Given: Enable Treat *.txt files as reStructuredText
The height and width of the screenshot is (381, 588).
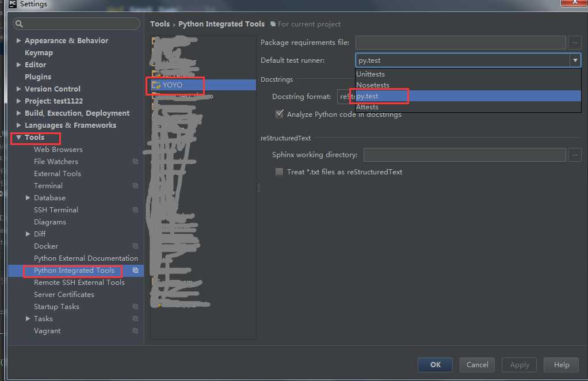Looking at the screenshot, I should (x=280, y=172).
